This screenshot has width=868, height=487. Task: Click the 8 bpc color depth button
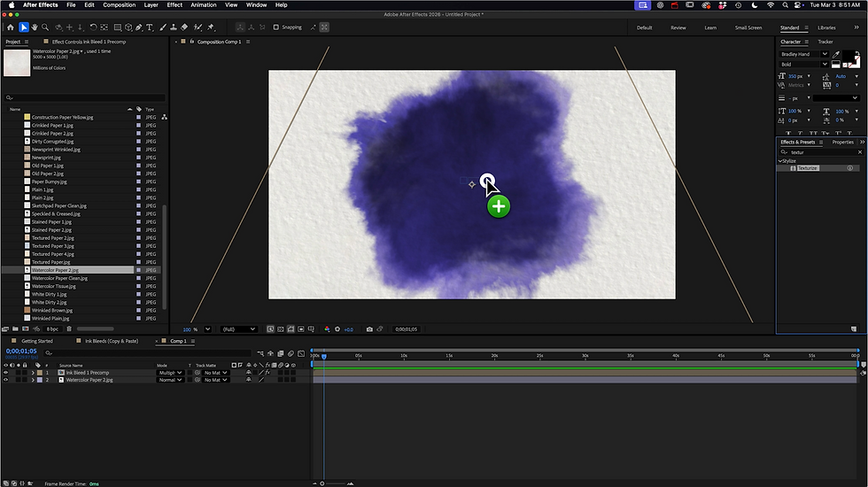pyautogui.click(x=52, y=329)
